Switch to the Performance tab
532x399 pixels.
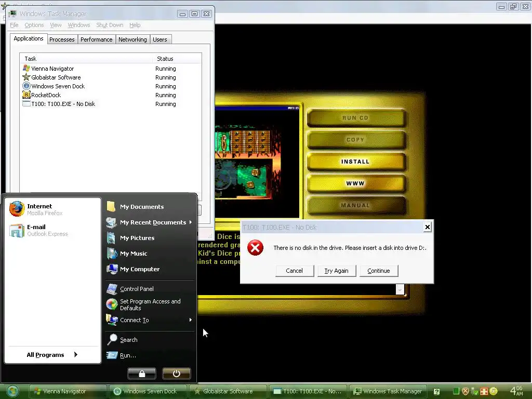[96, 39]
